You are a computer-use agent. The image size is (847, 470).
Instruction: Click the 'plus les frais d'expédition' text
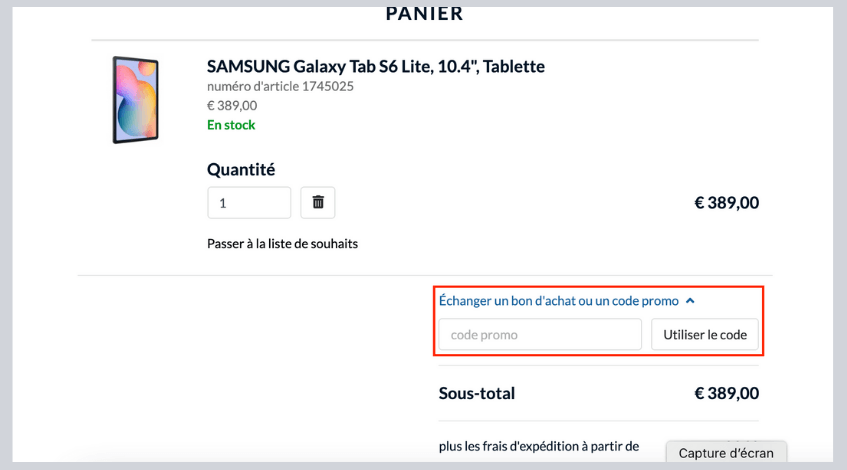(x=538, y=446)
